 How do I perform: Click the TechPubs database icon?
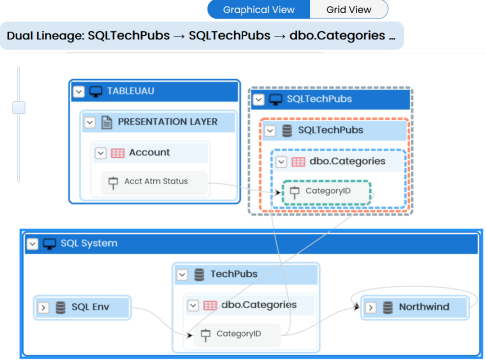199,275
